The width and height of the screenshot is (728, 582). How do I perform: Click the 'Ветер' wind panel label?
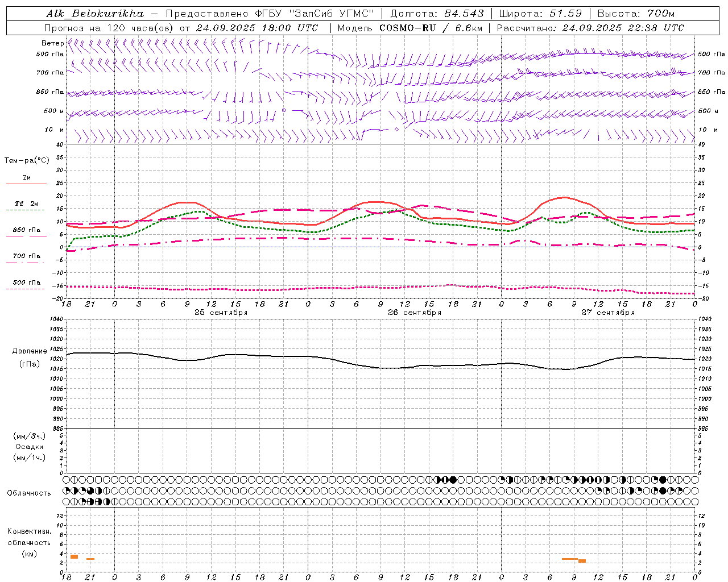point(52,43)
